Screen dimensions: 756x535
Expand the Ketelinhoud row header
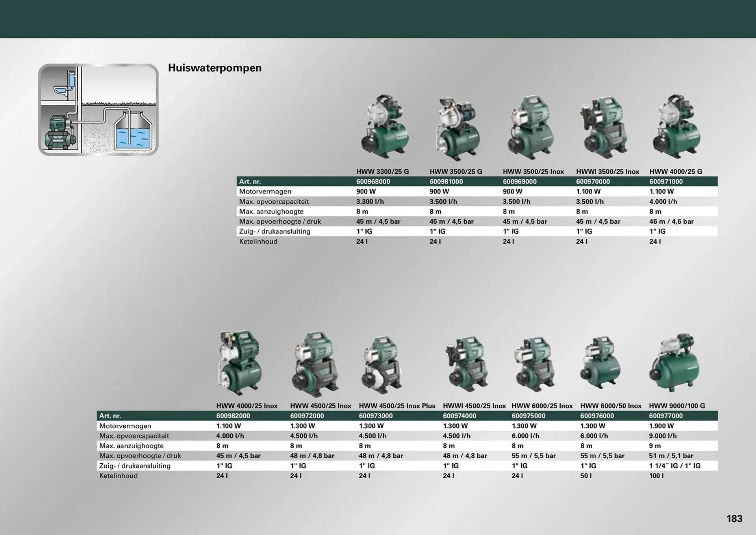point(258,241)
